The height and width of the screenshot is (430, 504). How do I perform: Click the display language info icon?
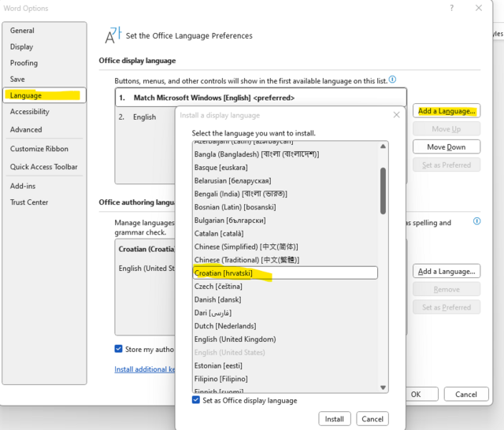point(392,80)
